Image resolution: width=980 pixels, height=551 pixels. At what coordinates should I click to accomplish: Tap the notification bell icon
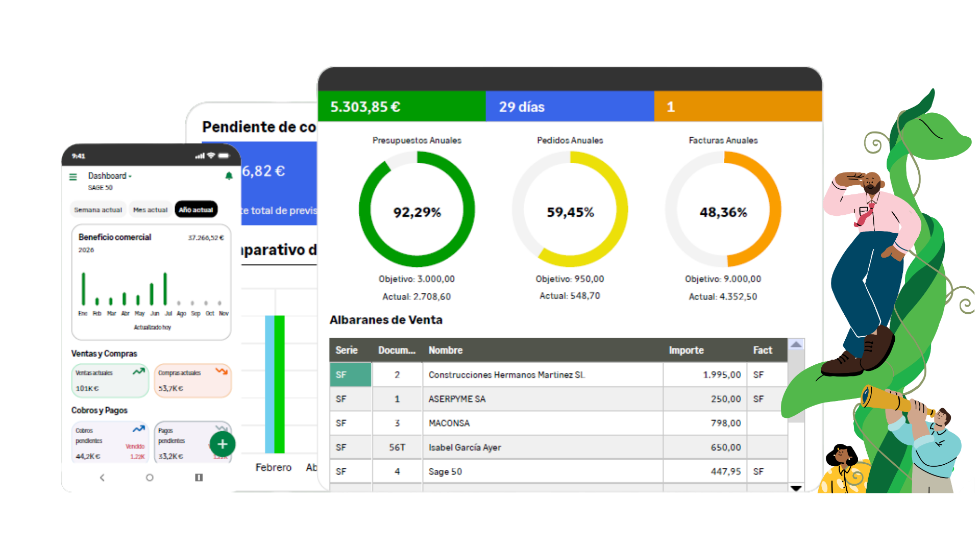pos(229,176)
